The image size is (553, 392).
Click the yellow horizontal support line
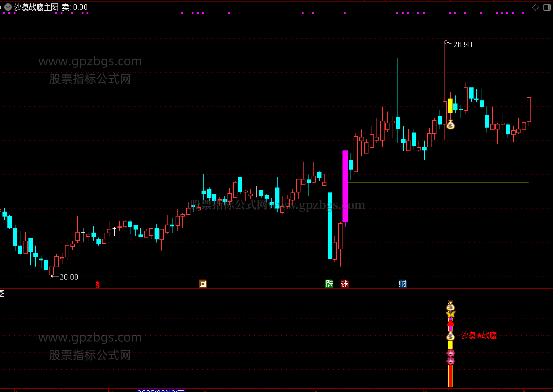(438, 183)
